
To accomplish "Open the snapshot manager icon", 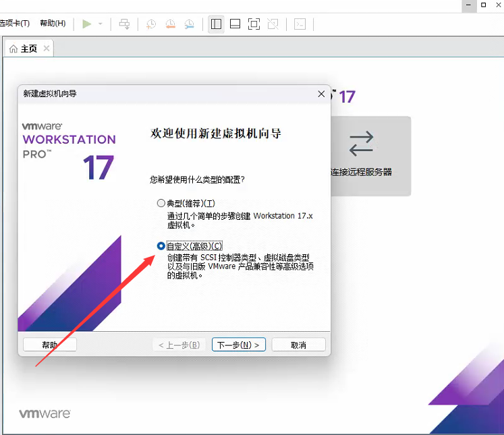I will coord(190,24).
